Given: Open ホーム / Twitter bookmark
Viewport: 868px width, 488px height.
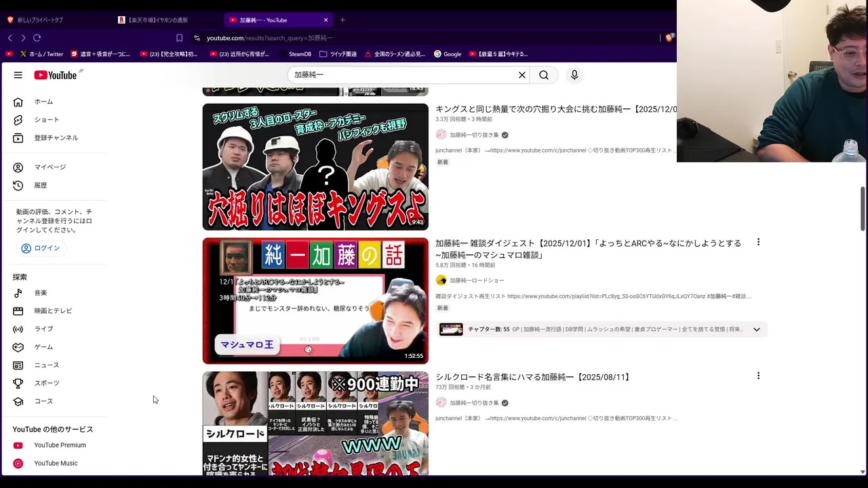Looking at the screenshot, I should tap(41, 54).
